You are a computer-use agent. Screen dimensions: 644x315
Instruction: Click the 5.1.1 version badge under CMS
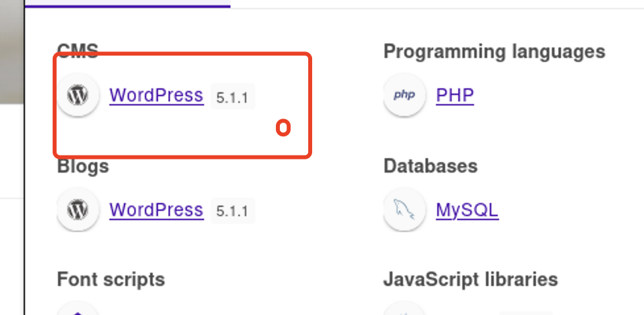pos(233,96)
